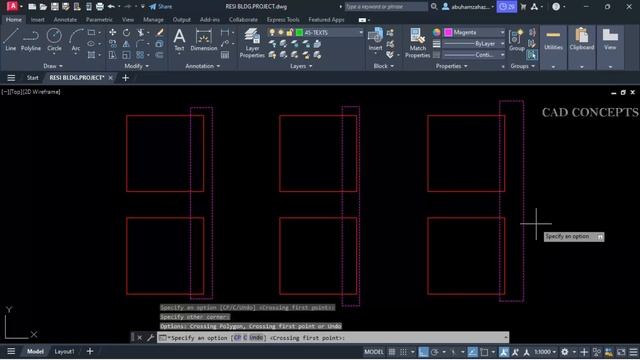640x360 pixels.
Task: Open the Express Tools tab
Action: [283, 20]
